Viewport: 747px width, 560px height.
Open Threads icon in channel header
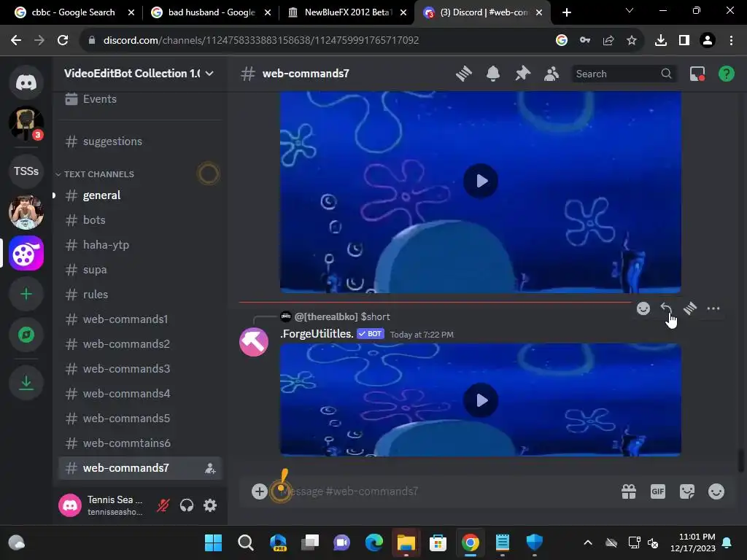(463, 74)
